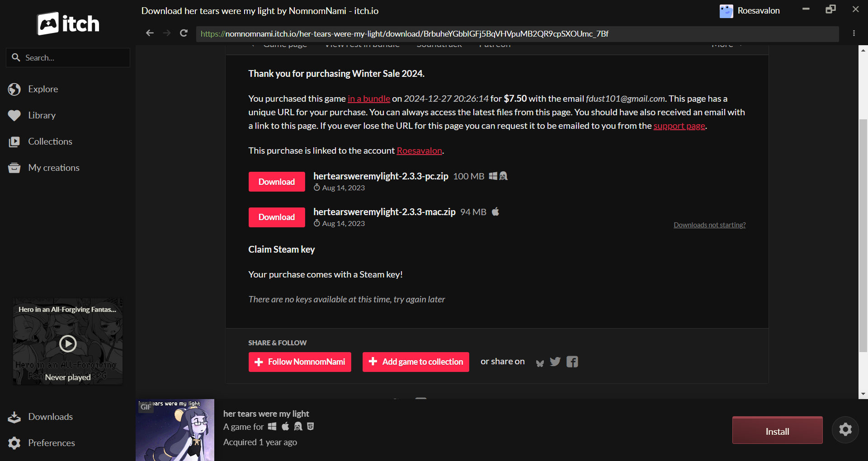
Task: Download hertearsweremylight-2.3.3-pc.zip
Action: [277, 182]
